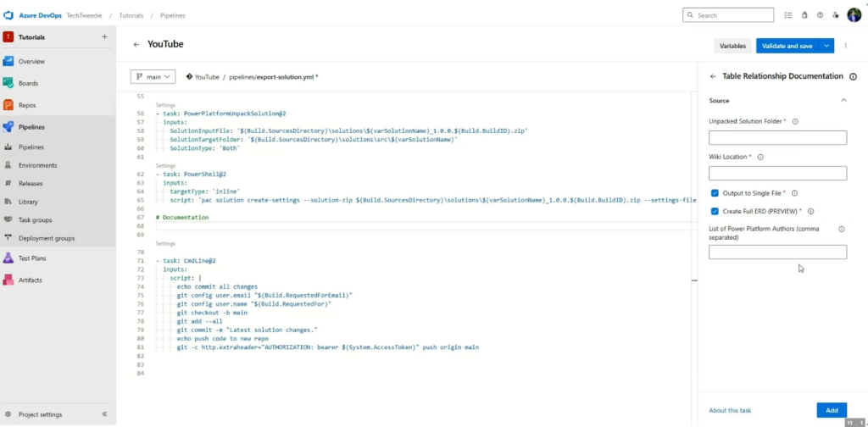The height and width of the screenshot is (427, 868).
Task: Uncheck Create Full ERD (PREVIEW)
Action: (715, 211)
